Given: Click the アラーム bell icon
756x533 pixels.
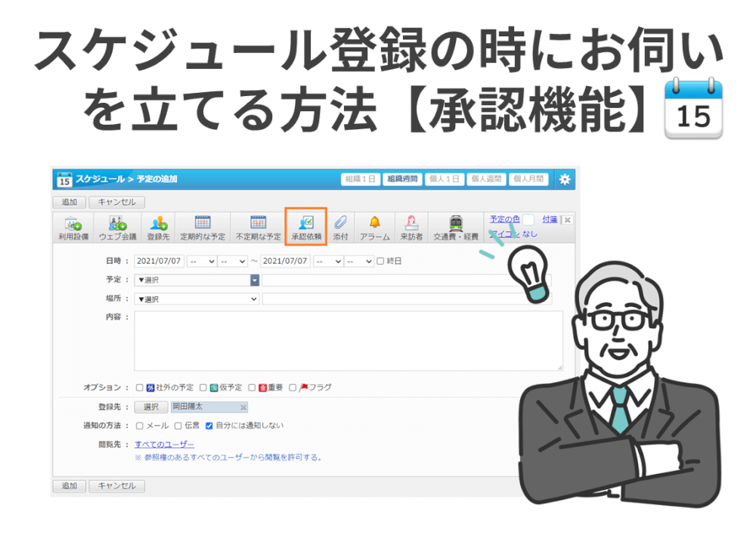Looking at the screenshot, I should point(373,227).
